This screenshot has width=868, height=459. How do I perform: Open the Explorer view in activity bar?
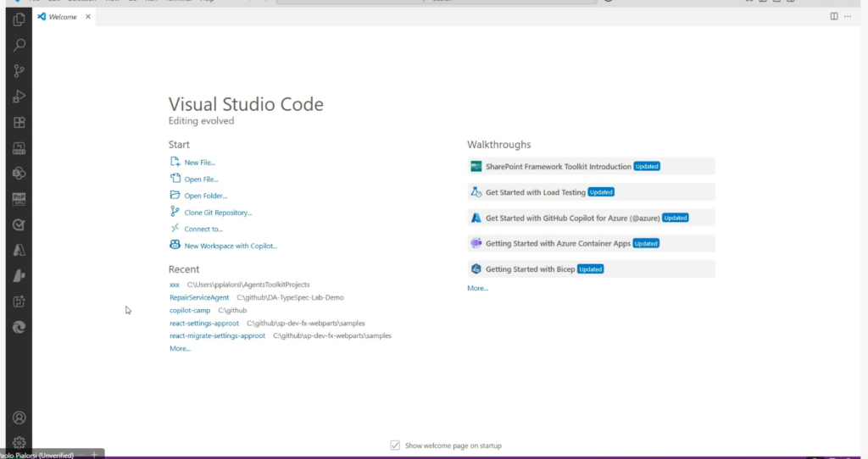[x=19, y=19]
